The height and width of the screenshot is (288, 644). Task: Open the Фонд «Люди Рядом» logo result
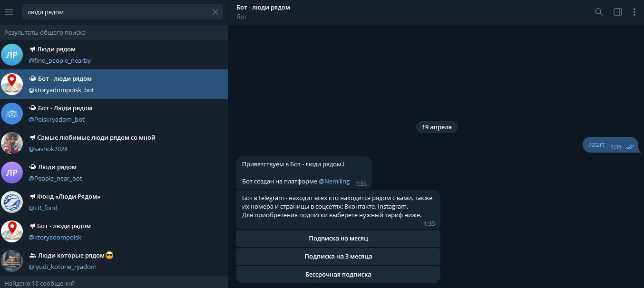coord(12,202)
